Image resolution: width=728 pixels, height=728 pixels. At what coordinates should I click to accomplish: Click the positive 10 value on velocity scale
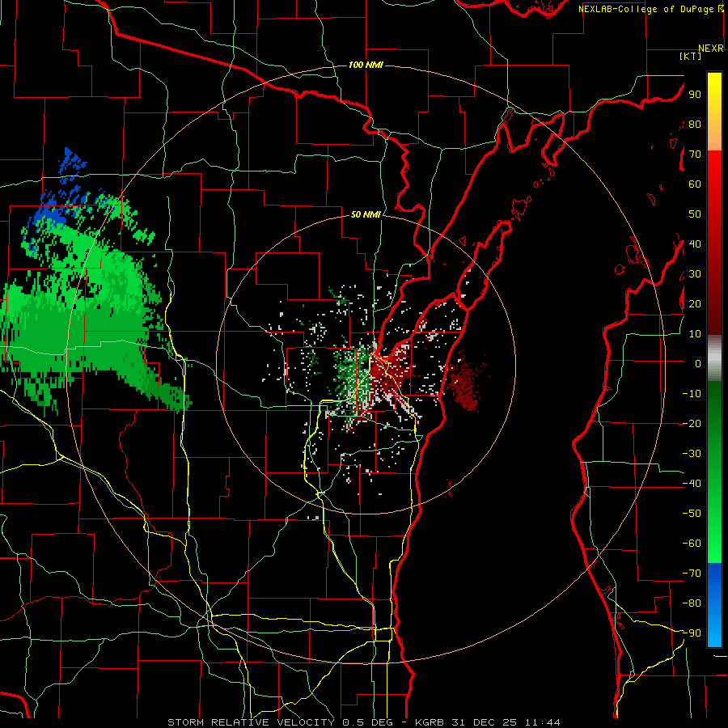695,334
